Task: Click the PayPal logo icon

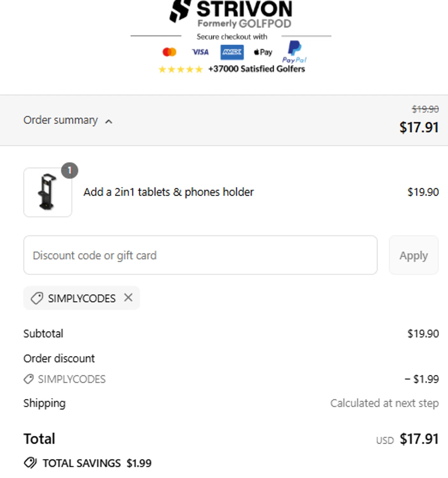Action: point(294,52)
